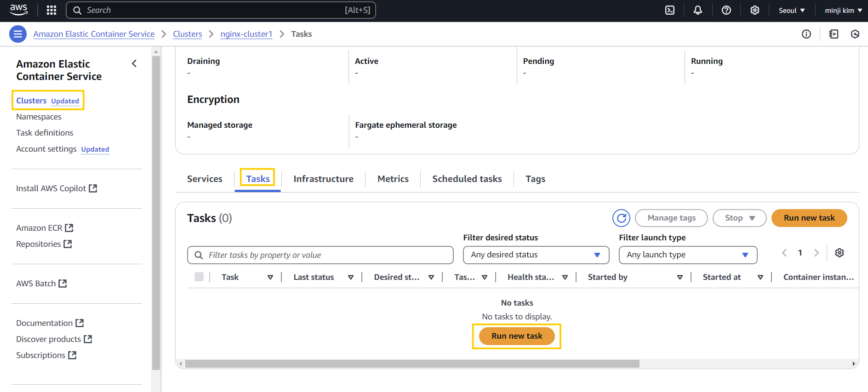Sort by Health status column arrow
The image size is (868, 392).
click(565, 277)
